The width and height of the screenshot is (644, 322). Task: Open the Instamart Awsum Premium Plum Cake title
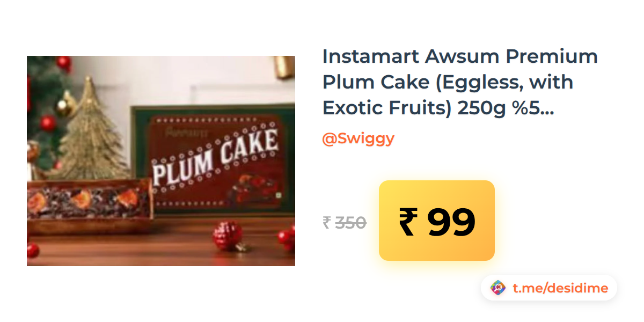[460, 82]
